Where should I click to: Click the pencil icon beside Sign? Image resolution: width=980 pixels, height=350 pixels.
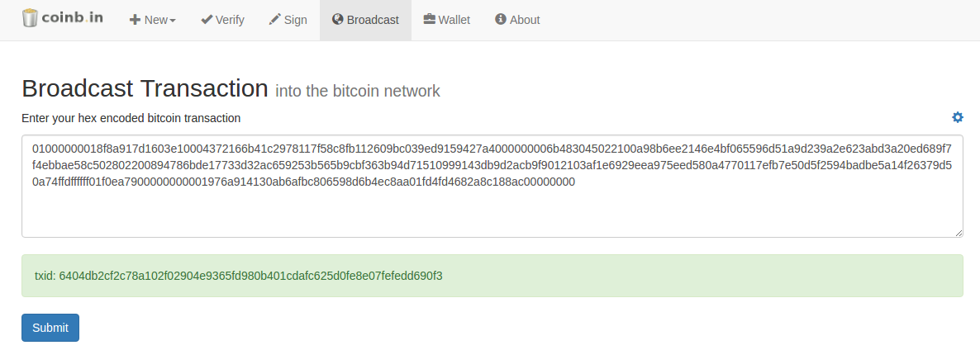(x=275, y=19)
